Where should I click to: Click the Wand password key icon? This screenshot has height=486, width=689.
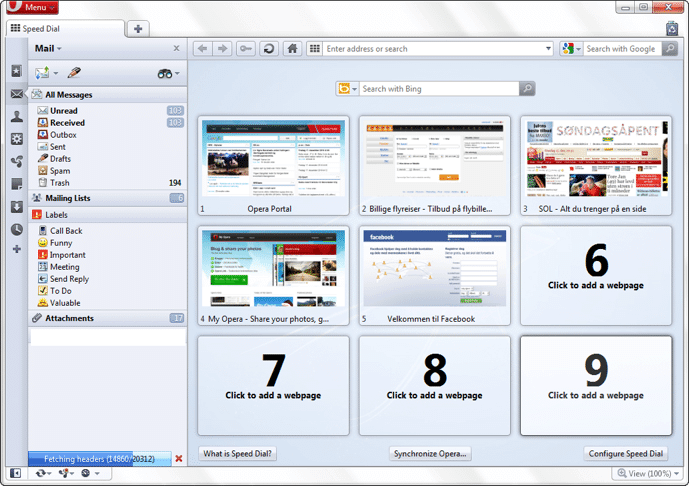[x=246, y=48]
